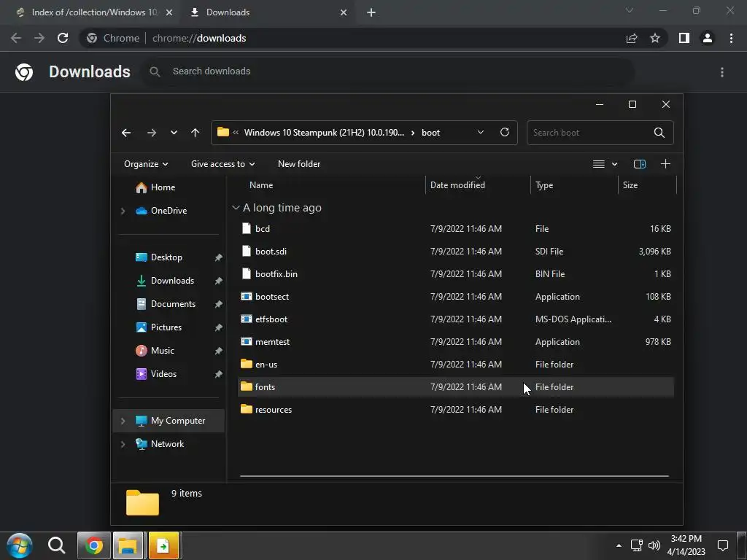Close the Downloads Chrome tab
Image resolution: width=747 pixels, height=560 pixels.
pos(344,13)
